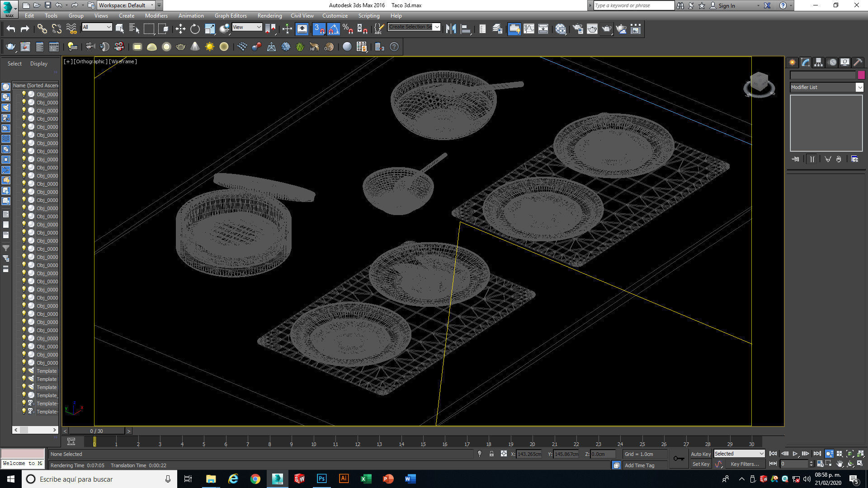This screenshot has width=868, height=488.
Task: Click the Edit Named Selection Sets icon
Action: pos(379,29)
